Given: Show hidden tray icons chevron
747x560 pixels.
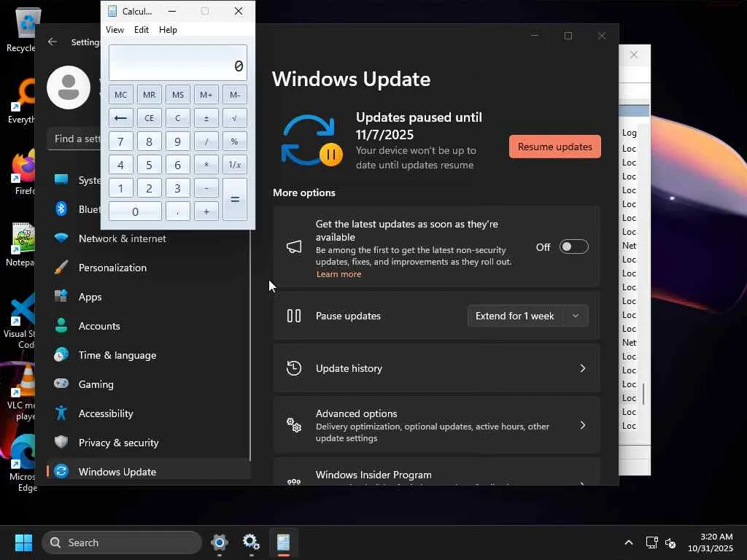Looking at the screenshot, I should [x=629, y=542].
